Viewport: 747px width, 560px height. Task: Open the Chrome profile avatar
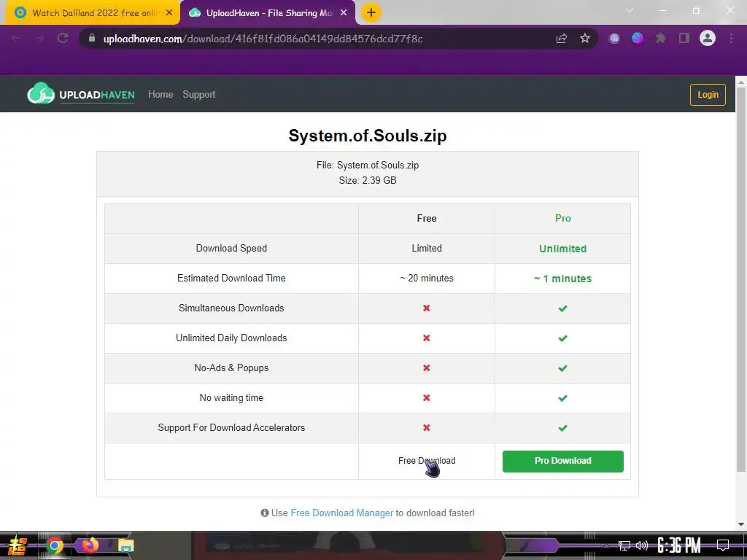pyautogui.click(x=708, y=38)
